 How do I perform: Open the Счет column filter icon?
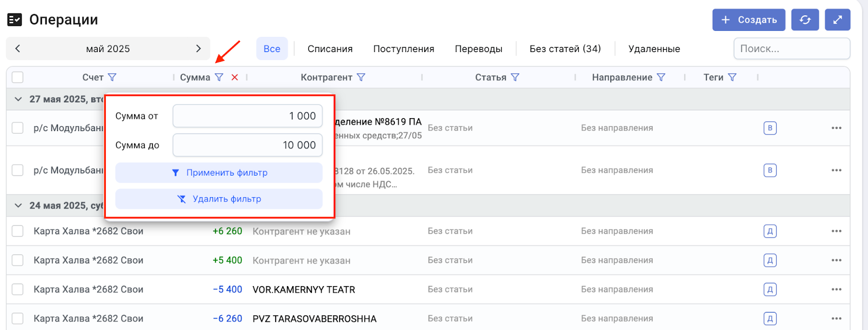(112, 77)
